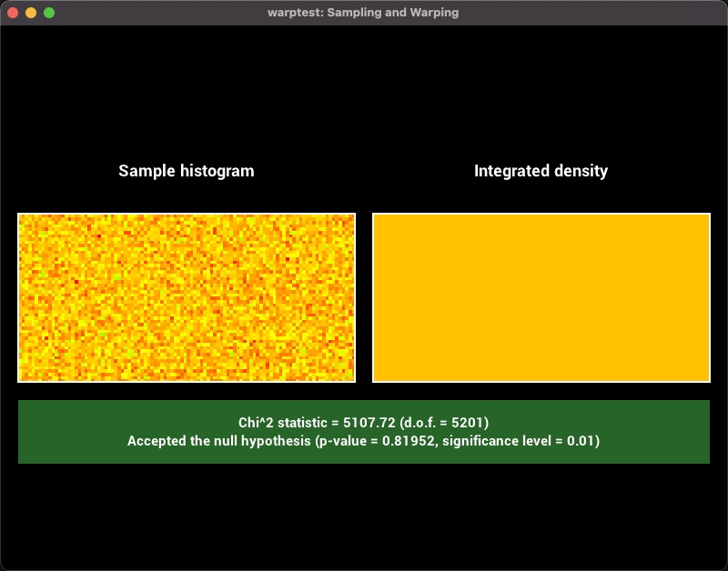
Task: Click the center of the integrated density plot
Action: pyautogui.click(x=541, y=298)
